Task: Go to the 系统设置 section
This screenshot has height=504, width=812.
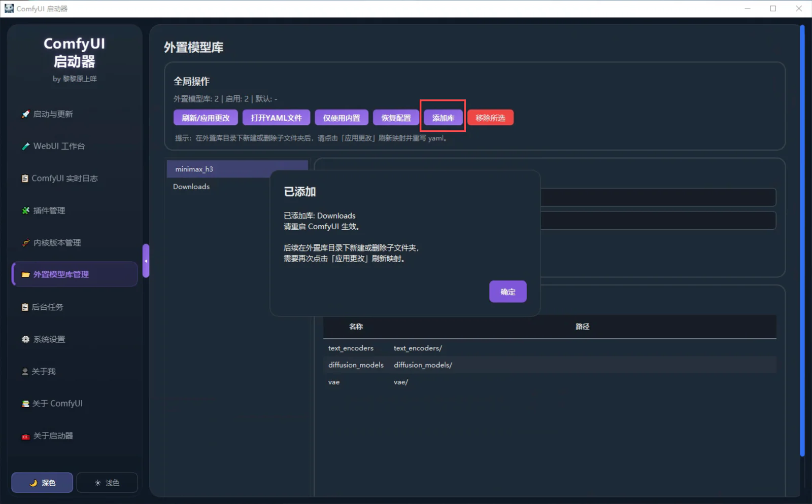Action: pos(75,339)
